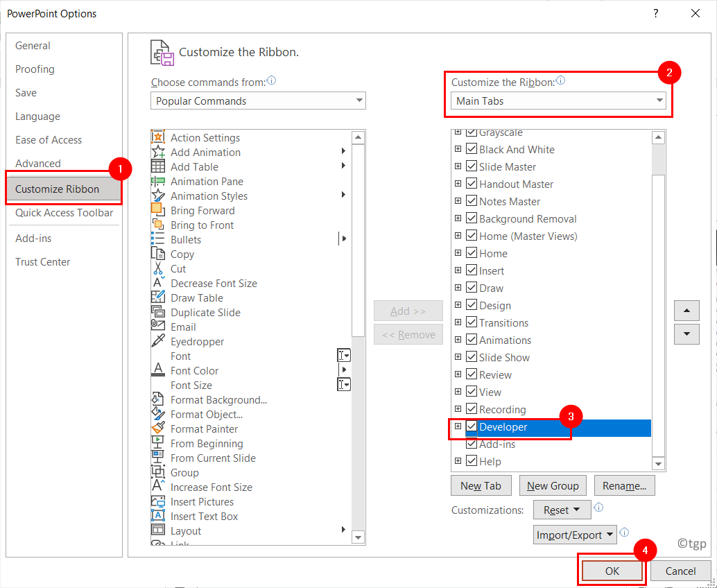The height and width of the screenshot is (588, 717).
Task: Uncheck the Developer tab checkbox
Action: tap(472, 426)
